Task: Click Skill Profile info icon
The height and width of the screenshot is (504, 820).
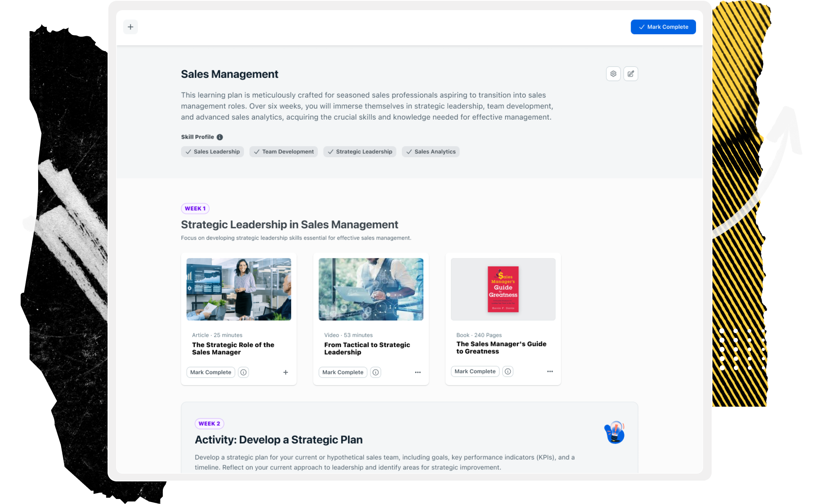Action: tap(220, 137)
